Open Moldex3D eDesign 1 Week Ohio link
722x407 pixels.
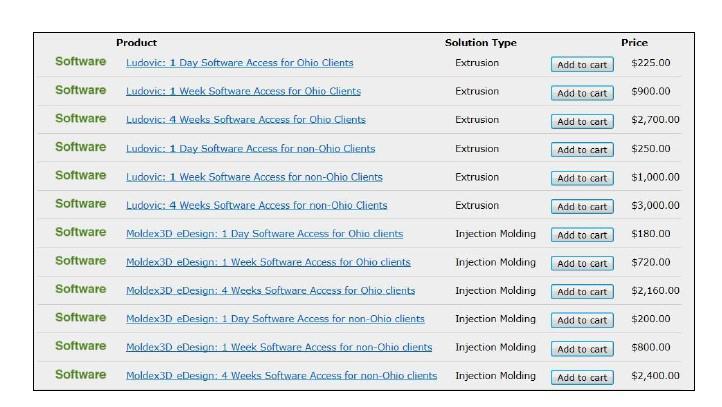click(x=268, y=263)
